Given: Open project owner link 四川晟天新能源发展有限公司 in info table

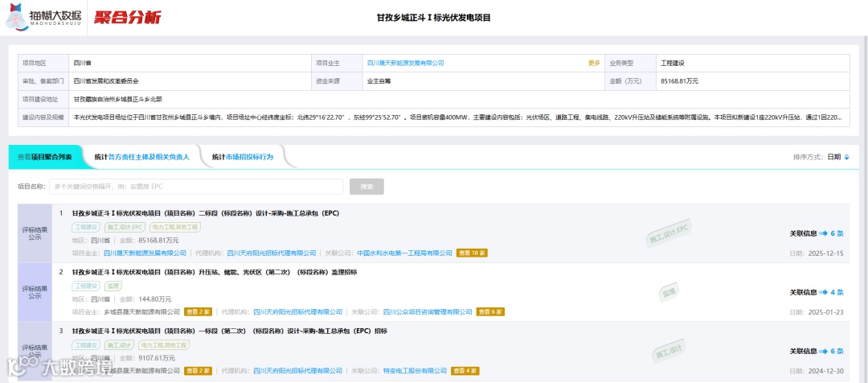Looking at the screenshot, I should click(x=406, y=64).
